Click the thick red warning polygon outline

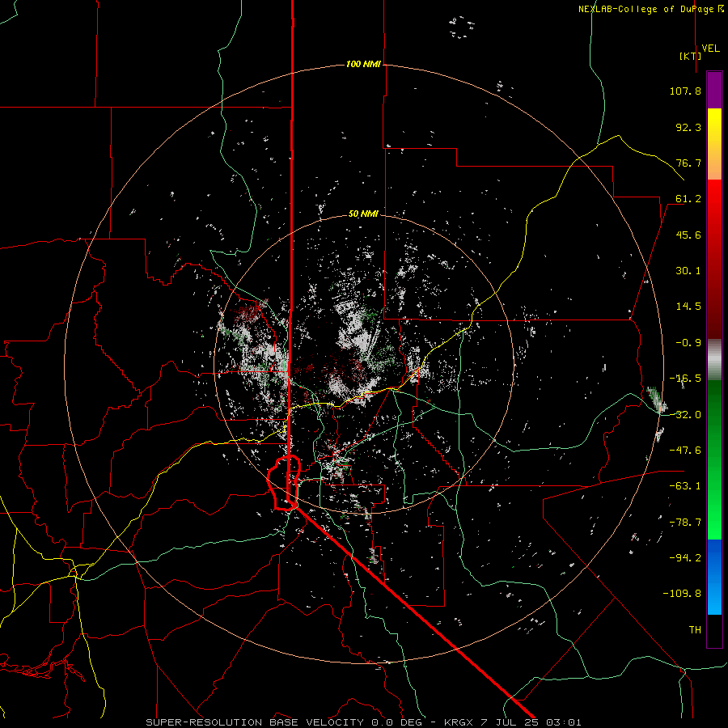tap(284, 483)
